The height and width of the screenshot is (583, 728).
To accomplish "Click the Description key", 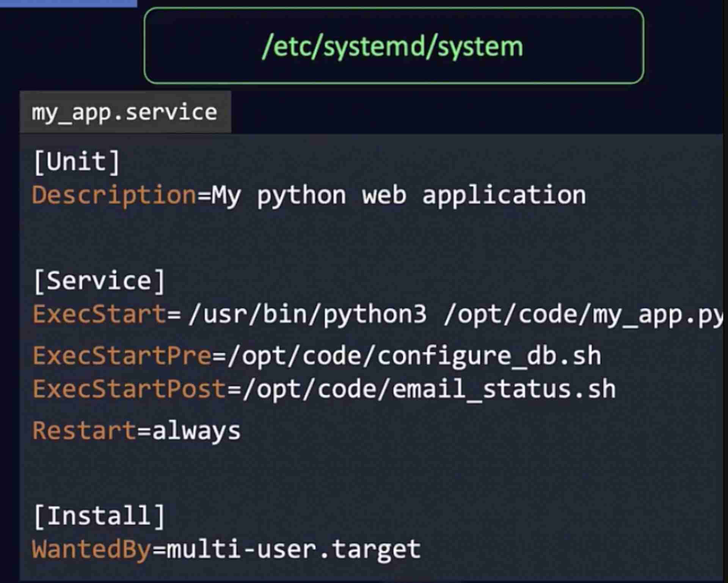I will tap(114, 196).
